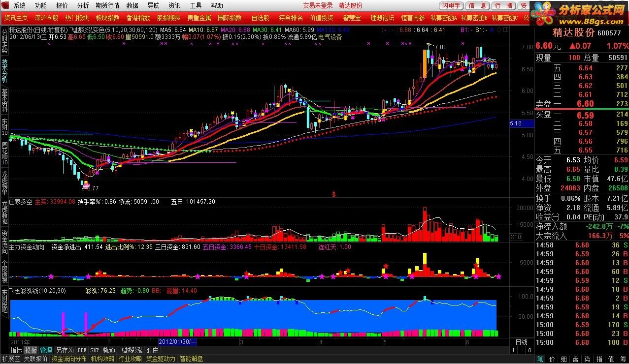Switch to 技术分析 side tab
The image size is (629, 364).
coord(4,71)
